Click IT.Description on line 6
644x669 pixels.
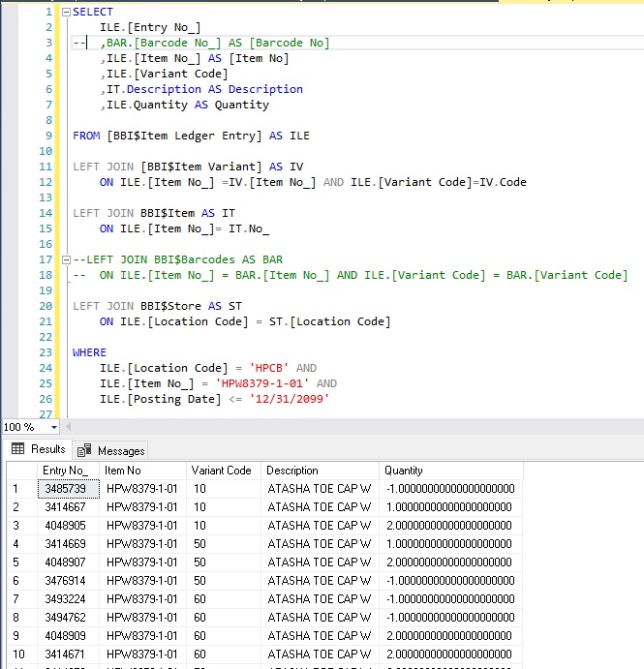[x=154, y=89]
